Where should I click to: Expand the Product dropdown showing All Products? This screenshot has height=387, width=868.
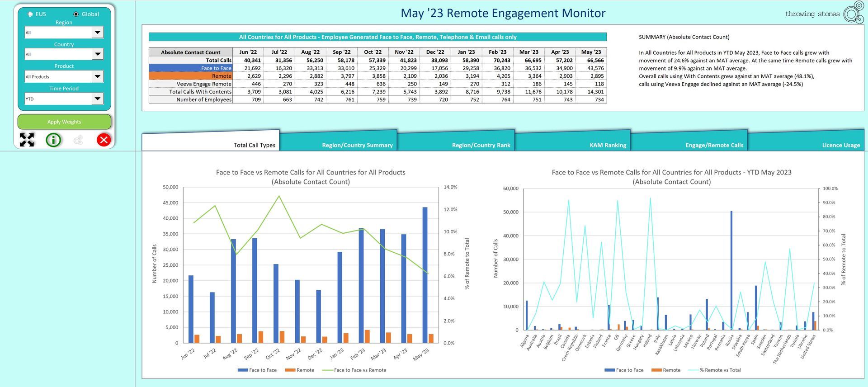pos(97,76)
